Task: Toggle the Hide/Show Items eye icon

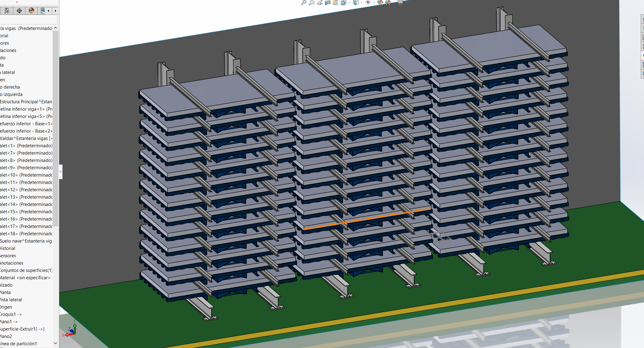Action: [x=368, y=3]
